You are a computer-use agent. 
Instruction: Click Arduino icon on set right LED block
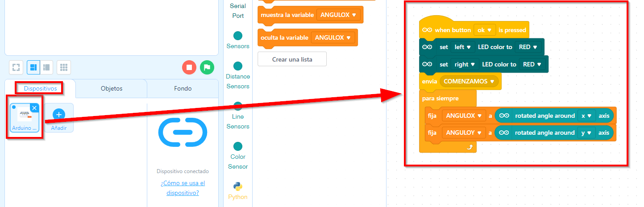[427, 64]
